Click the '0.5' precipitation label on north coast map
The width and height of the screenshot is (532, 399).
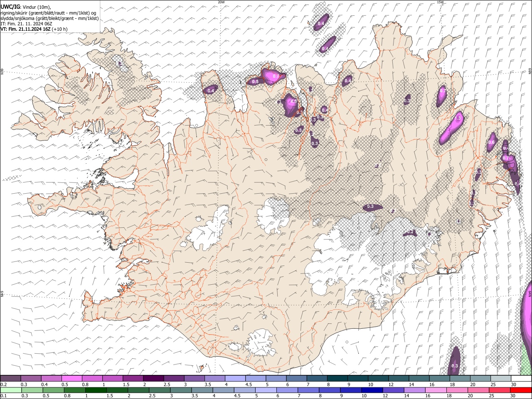click(x=255, y=81)
